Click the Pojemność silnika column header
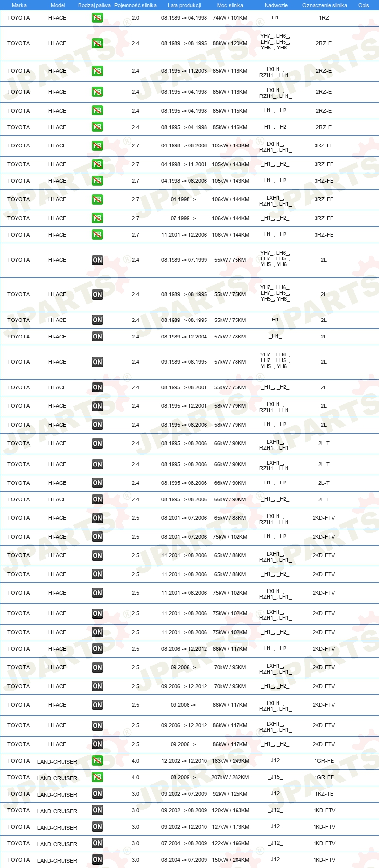 (x=135, y=5)
